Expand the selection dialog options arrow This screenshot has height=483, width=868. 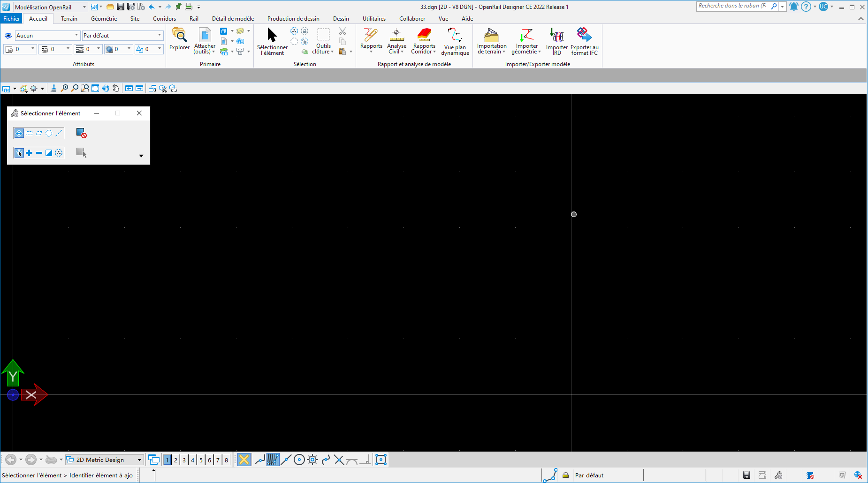click(141, 156)
